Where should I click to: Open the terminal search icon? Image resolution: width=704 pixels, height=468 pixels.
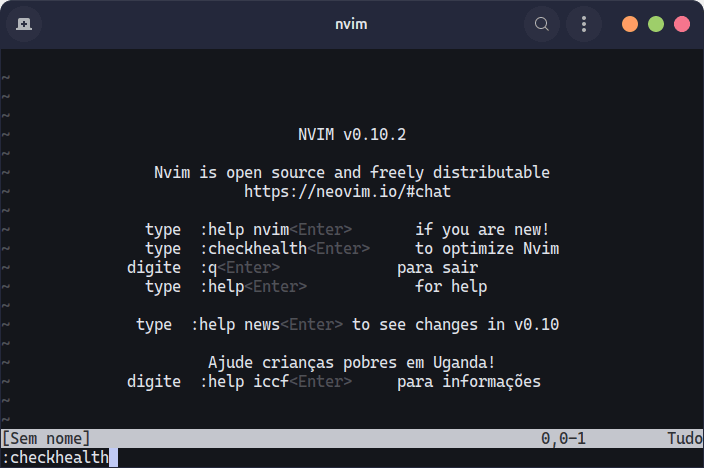(x=541, y=24)
